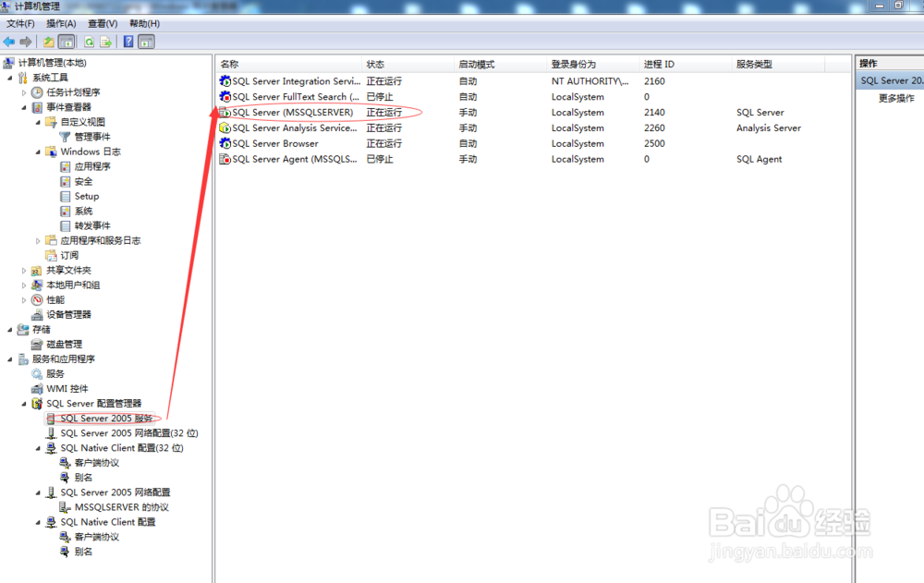Click the Back arrow in the toolbar
Image resolution: width=924 pixels, height=583 pixels.
(9, 42)
